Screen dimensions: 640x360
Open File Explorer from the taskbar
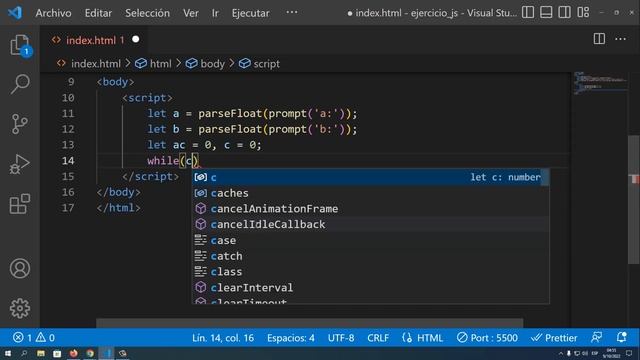coord(41,353)
